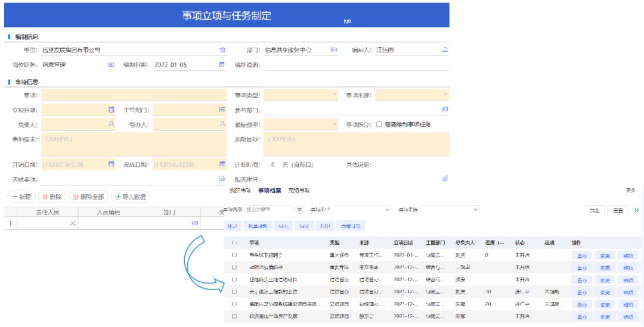Click 变更 in the 股东会 row
Screen dimensions: 644x327
[605, 317]
